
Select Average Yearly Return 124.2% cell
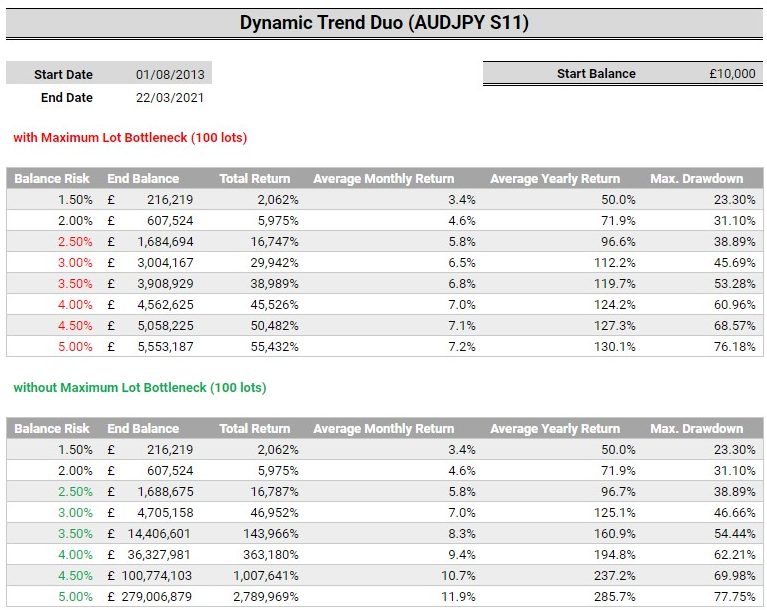[x=615, y=305]
